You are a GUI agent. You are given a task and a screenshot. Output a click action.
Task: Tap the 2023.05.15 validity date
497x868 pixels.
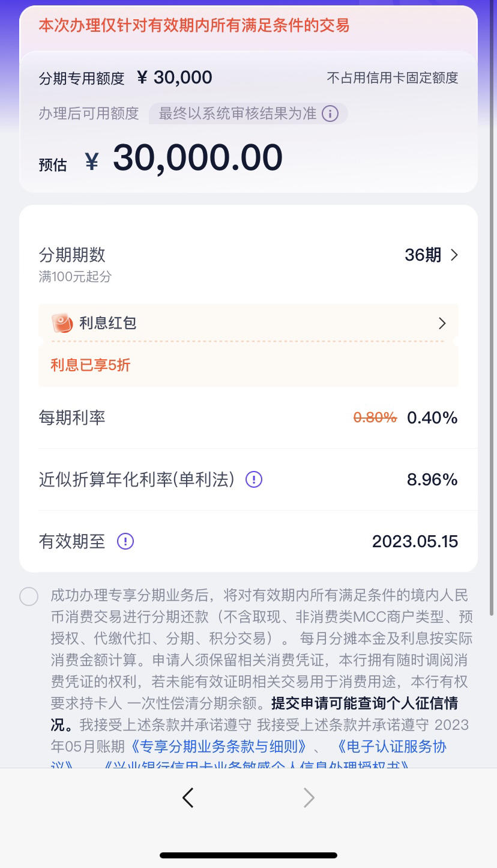(415, 541)
